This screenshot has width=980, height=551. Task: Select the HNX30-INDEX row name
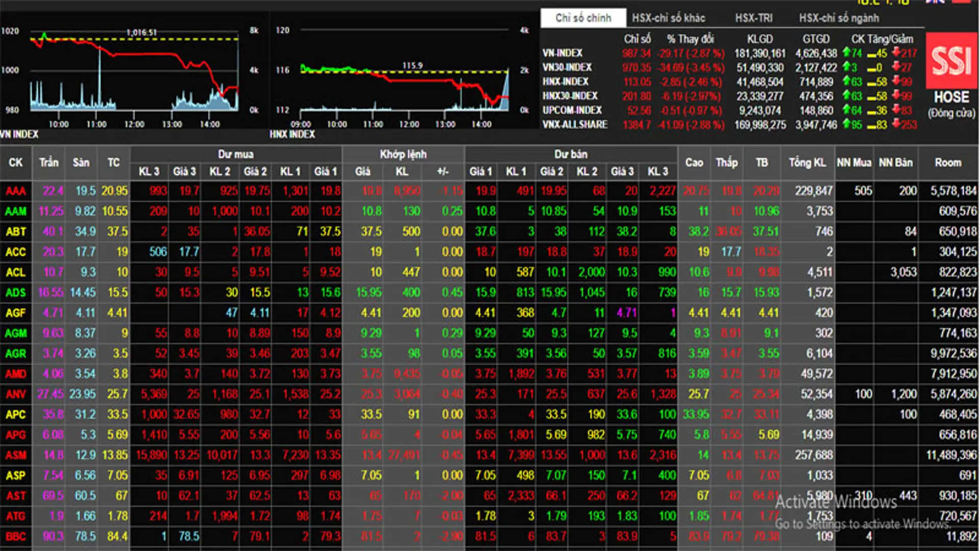click(x=570, y=96)
